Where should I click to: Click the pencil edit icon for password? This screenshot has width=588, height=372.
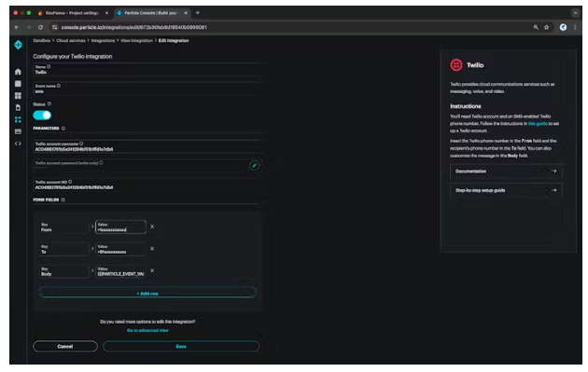tap(254, 165)
